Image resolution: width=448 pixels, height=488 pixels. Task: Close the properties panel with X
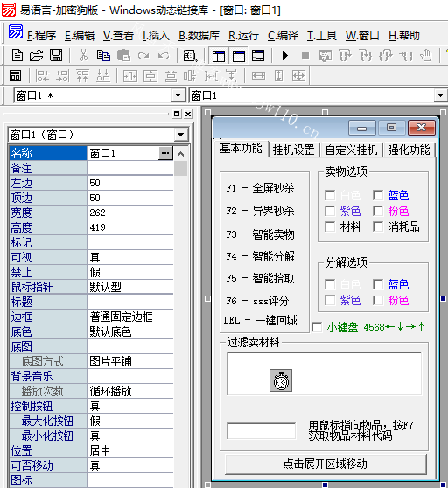[x=188, y=115]
